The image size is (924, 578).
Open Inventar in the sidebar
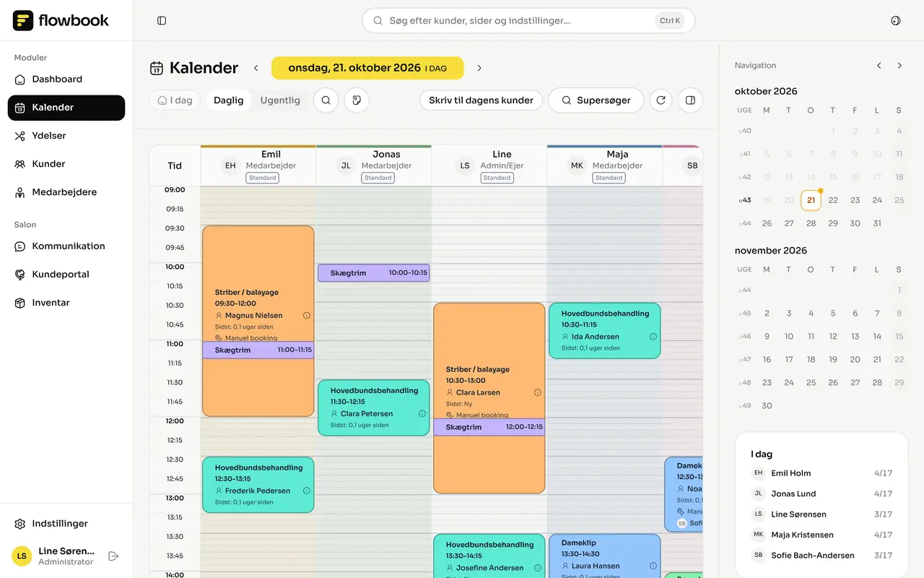tap(66, 303)
